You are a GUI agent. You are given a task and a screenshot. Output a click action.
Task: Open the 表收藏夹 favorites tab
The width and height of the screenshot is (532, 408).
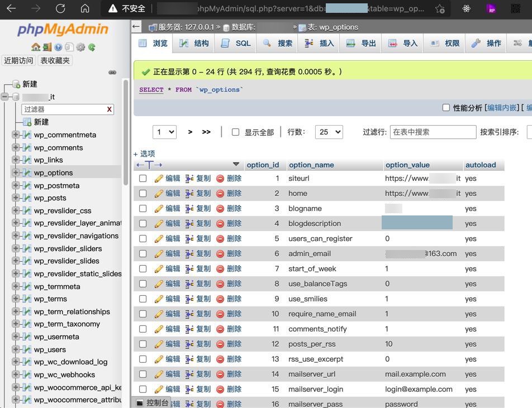[55, 60]
